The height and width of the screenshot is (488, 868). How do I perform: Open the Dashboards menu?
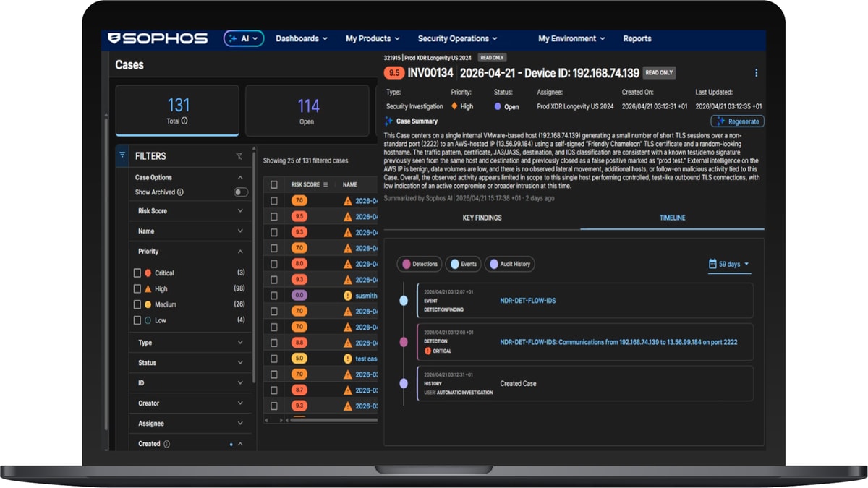pyautogui.click(x=302, y=39)
